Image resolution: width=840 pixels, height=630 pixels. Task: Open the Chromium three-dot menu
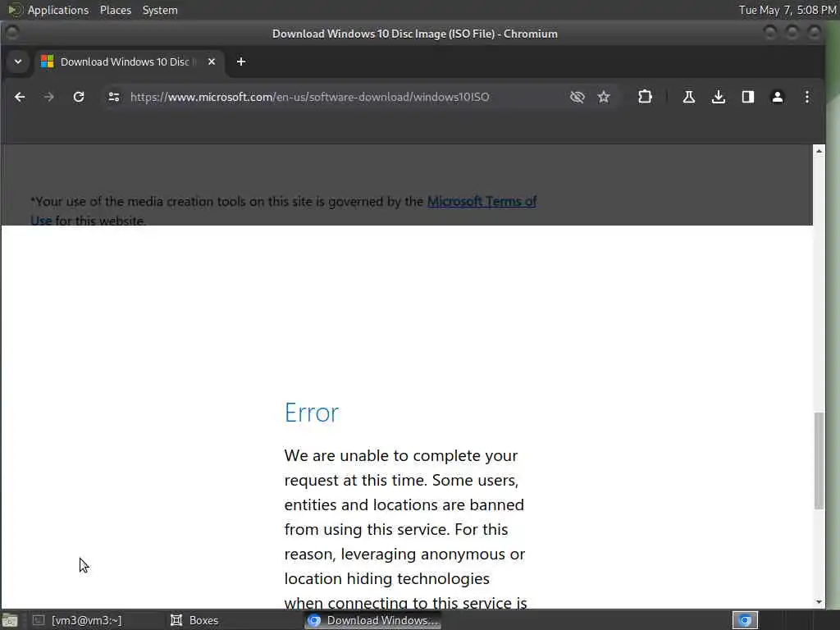point(807,97)
